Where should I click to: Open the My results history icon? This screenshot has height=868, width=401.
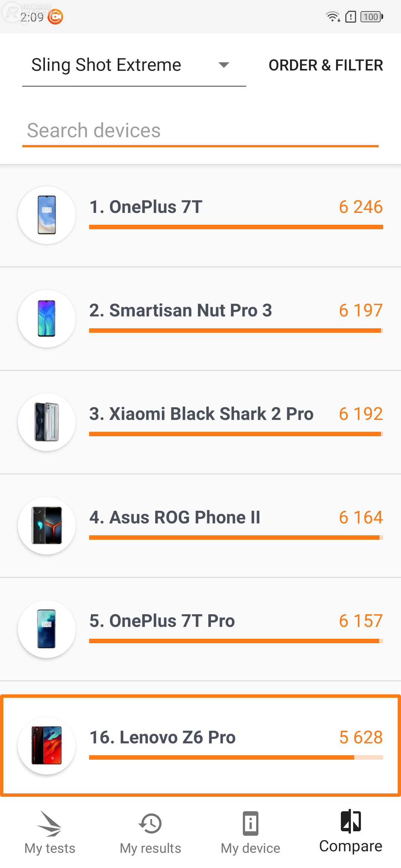[150, 823]
